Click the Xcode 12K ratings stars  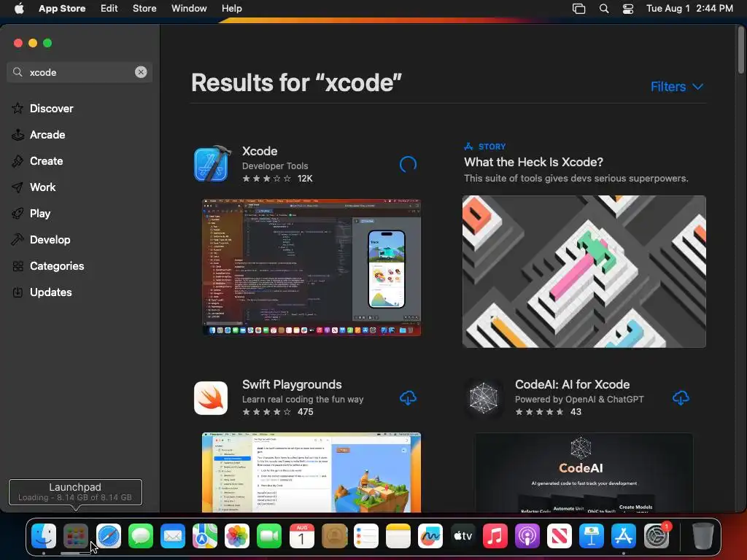(x=266, y=179)
